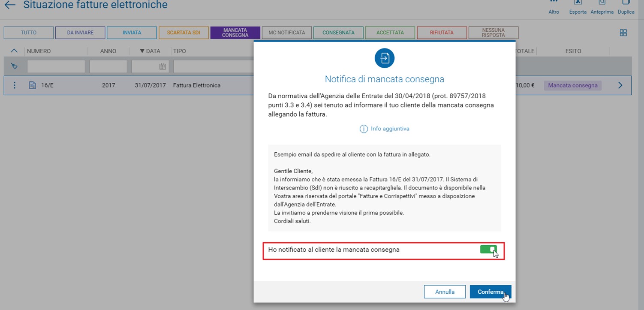Click the TIPO filter input field
This screenshot has width=644, height=310.
tap(214, 66)
